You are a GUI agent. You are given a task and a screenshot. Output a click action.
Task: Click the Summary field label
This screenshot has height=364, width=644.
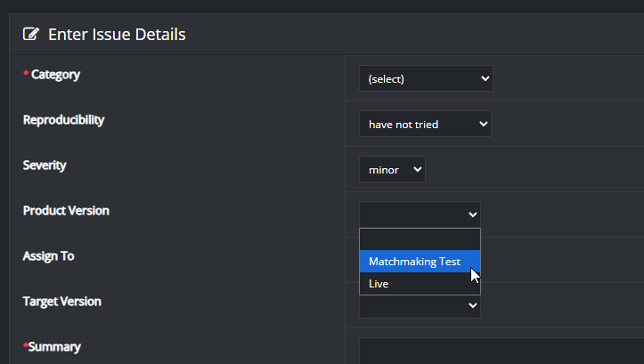pos(54,347)
